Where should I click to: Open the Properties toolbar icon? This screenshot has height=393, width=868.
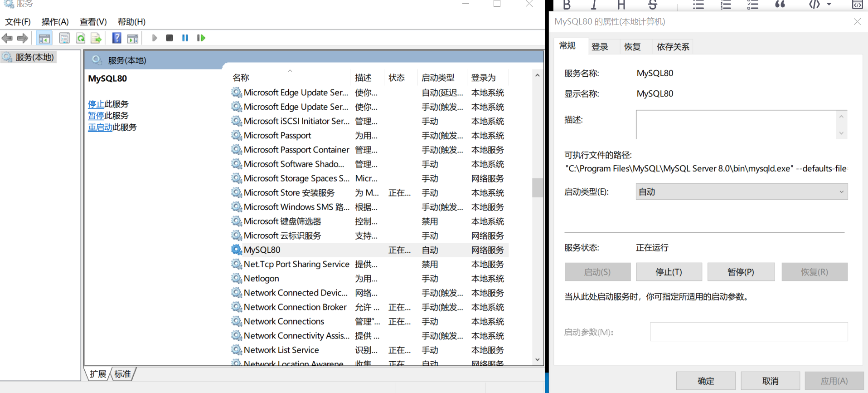point(64,38)
